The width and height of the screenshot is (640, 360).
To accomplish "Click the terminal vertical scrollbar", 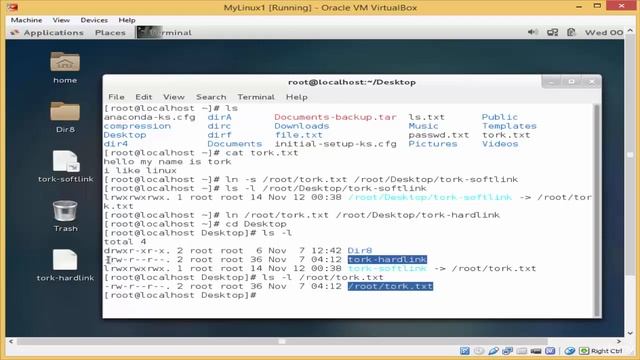I will click(x=597, y=210).
